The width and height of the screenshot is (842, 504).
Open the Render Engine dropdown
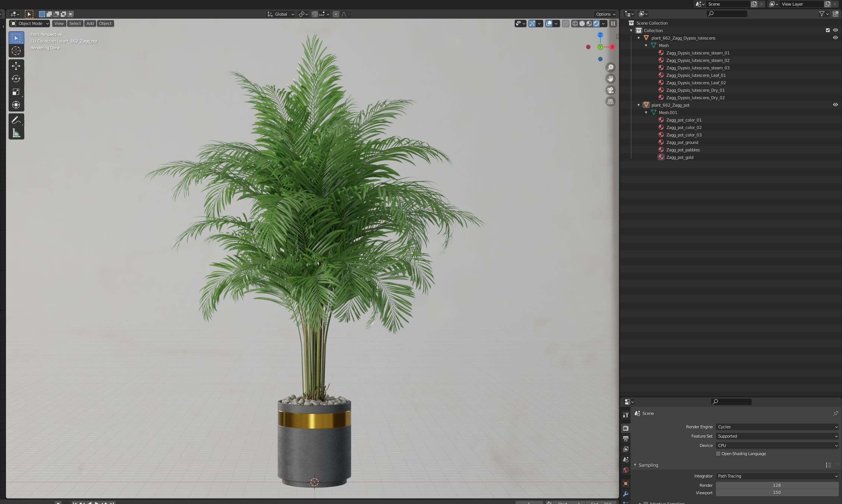click(x=777, y=427)
